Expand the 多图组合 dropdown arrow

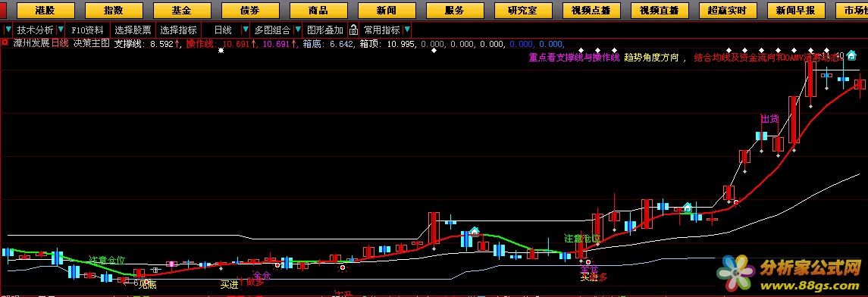[x=298, y=30]
